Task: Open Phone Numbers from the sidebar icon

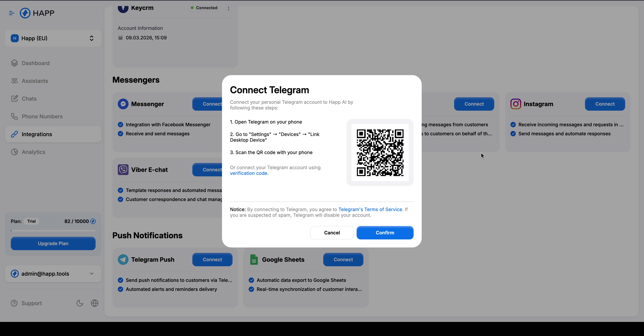Action: 14,116
